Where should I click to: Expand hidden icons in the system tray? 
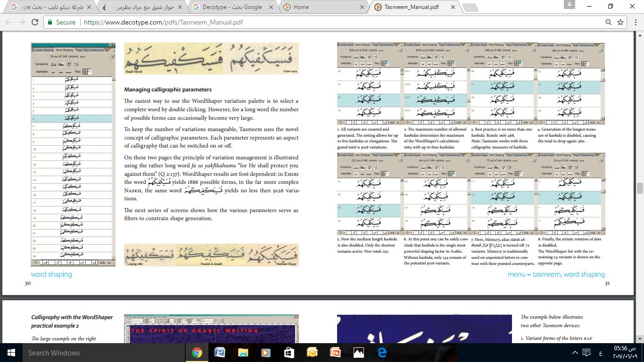tap(575, 353)
